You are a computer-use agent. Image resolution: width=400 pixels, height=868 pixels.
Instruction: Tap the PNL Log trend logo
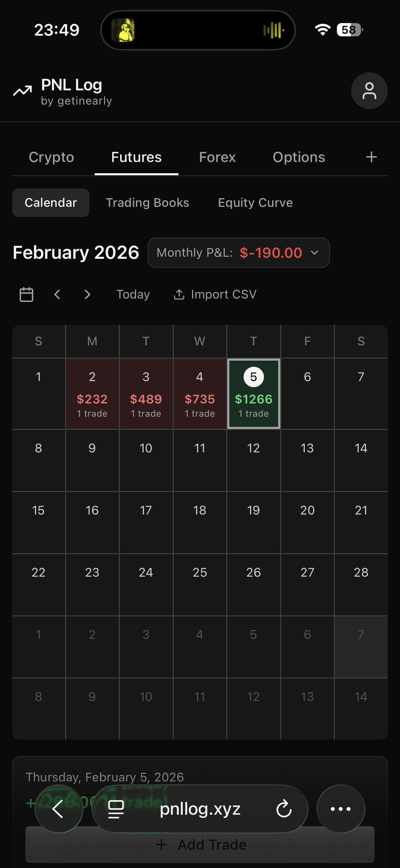point(22,91)
